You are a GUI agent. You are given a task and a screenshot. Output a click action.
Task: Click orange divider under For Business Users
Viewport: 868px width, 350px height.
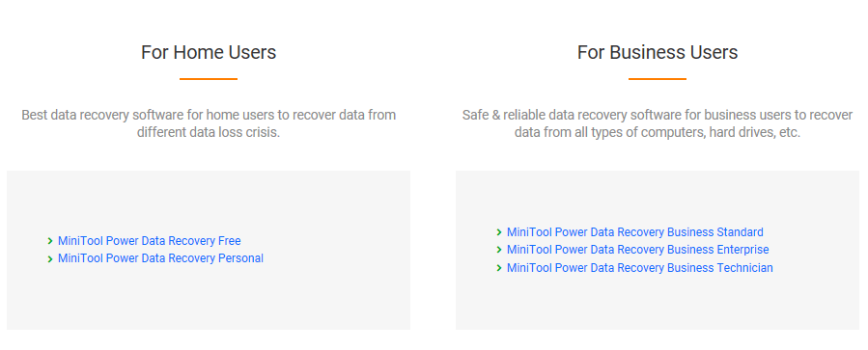tap(658, 79)
